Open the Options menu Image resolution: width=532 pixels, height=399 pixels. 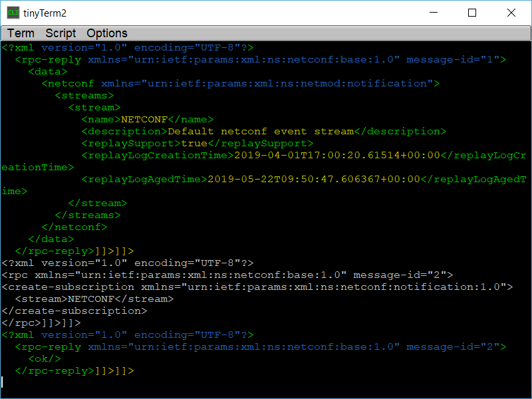pyautogui.click(x=107, y=33)
